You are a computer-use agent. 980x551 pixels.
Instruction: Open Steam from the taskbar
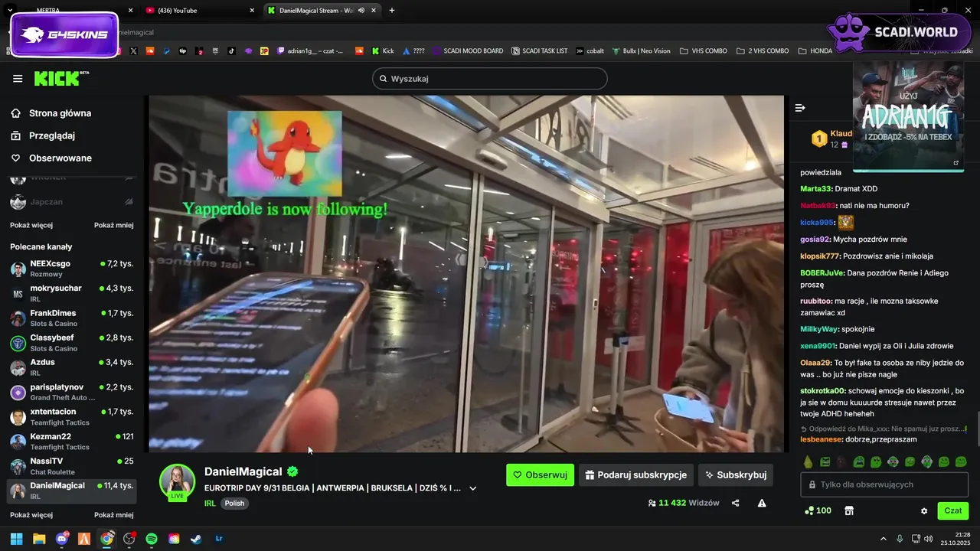(196, 539)
